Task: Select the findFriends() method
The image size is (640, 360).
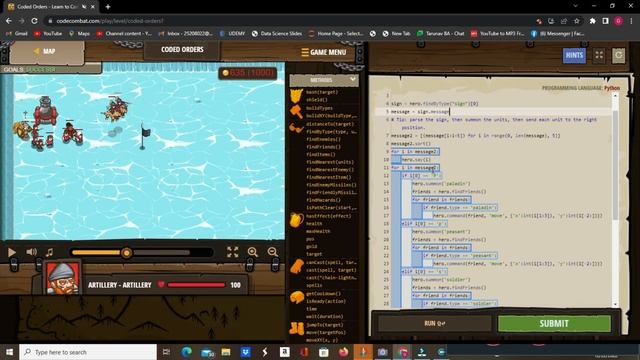Action: pyautogui.click(x=323, y=147)
